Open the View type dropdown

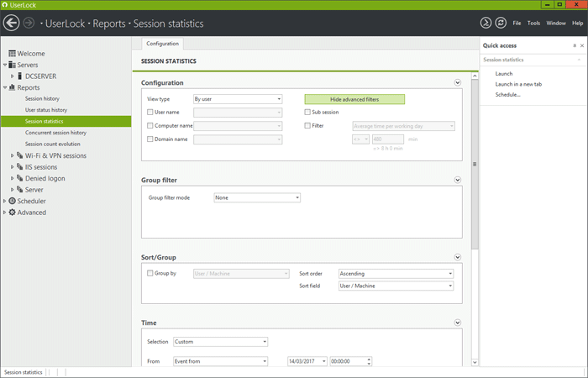pyautogui.click(x=238, y=99)
